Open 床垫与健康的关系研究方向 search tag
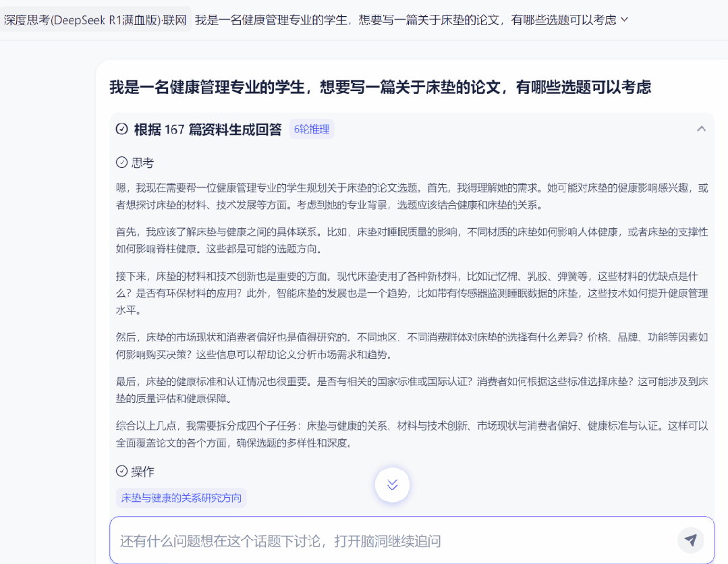This screenshot has height=564, width=728. [x=181, y=498]
